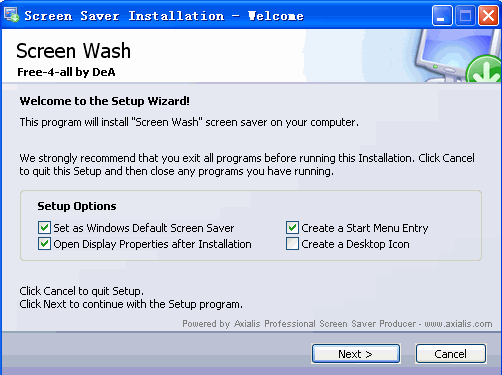The image size is (502, 375).
Task: Enable Create a Desktop Icon checkbox
Action: [x=292, y=244]
